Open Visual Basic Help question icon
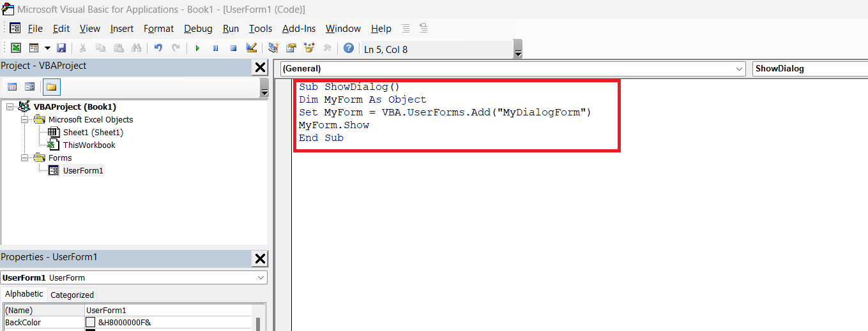Image resolution: width=868 pixels, height=331 pixels. point(349,48)
